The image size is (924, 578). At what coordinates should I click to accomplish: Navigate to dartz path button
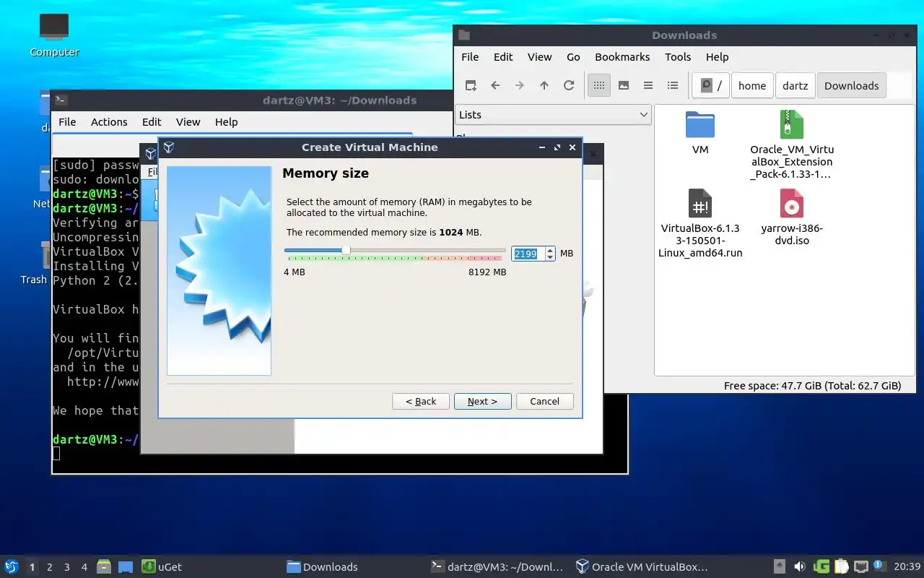point(795,85)
